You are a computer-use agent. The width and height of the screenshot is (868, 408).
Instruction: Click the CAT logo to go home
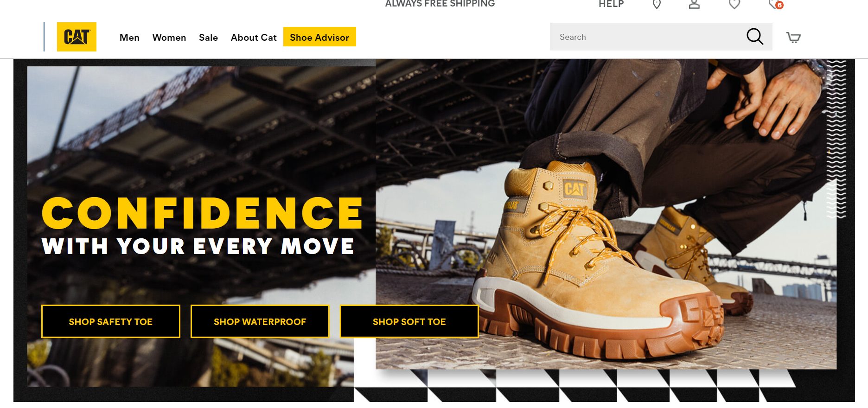tap(77, 37)
